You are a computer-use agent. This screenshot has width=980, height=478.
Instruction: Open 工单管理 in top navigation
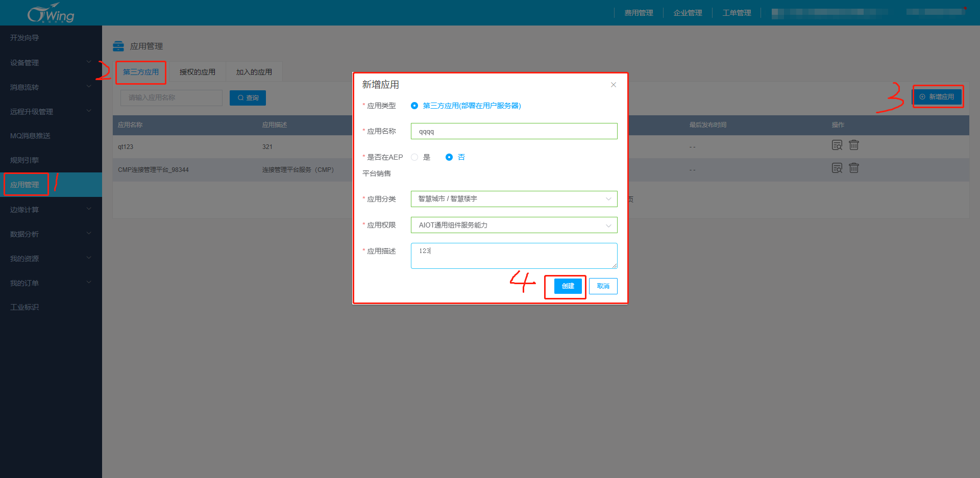click(x=737, y=13)
